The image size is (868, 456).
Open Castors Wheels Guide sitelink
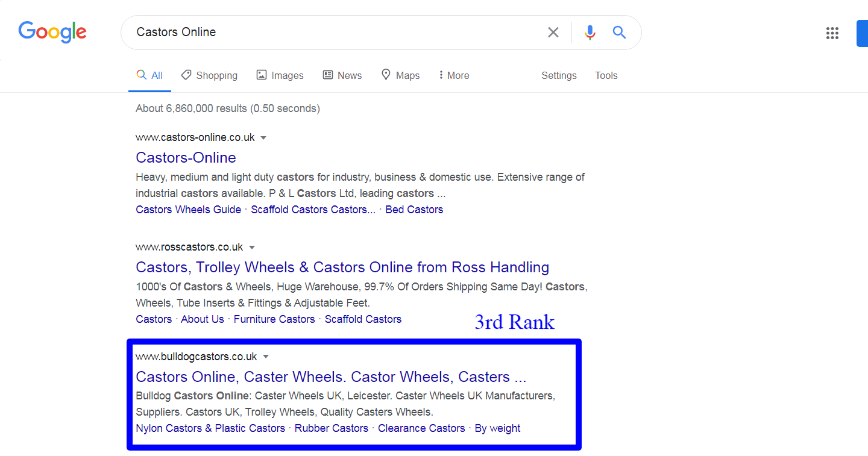click(x=188, y=210)
